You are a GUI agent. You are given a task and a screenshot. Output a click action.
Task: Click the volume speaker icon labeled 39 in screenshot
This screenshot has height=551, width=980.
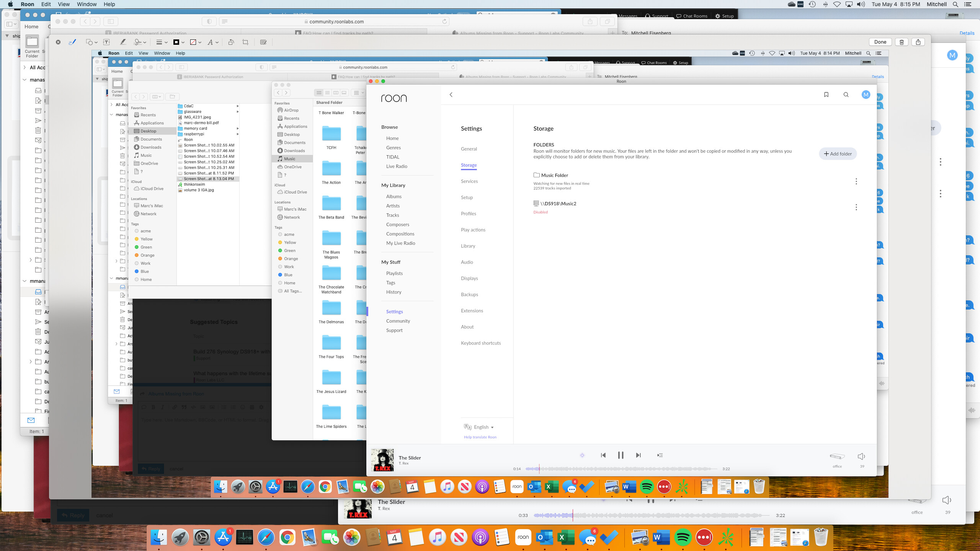tap(861, 456)
